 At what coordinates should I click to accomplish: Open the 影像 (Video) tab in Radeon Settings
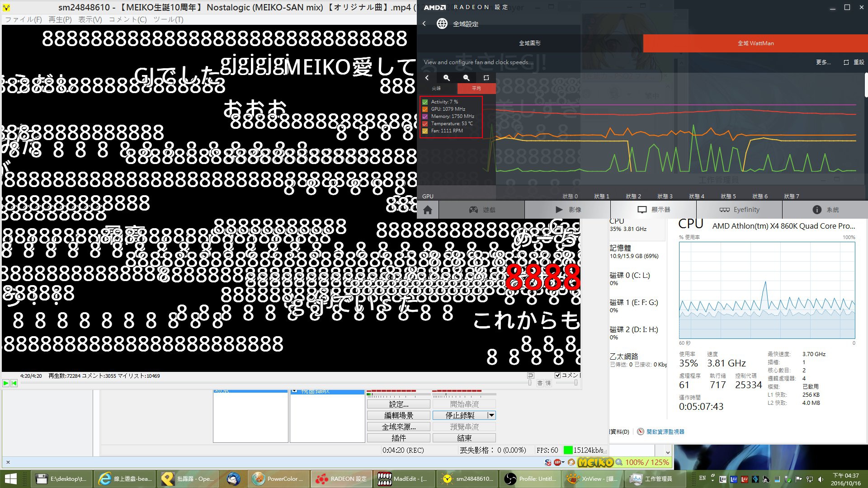coord(568,210)
